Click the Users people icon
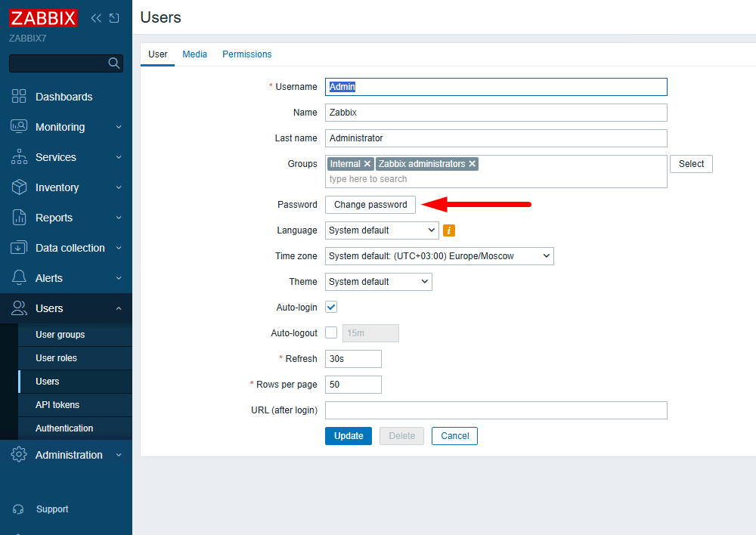This screenshot has width=756, height=535. (x=19, y=308)
